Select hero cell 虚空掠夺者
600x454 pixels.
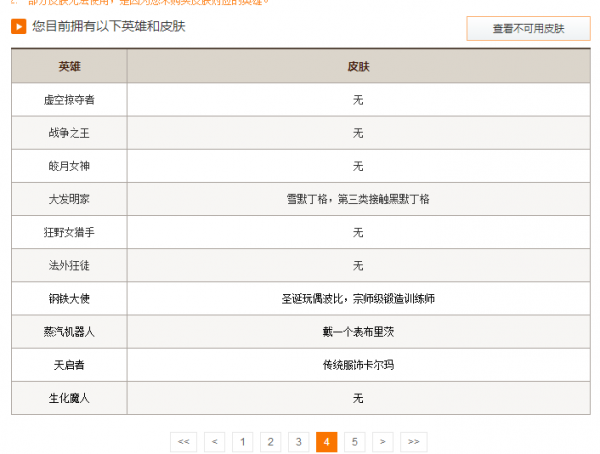pyautogui.click(x=69, y=100)
